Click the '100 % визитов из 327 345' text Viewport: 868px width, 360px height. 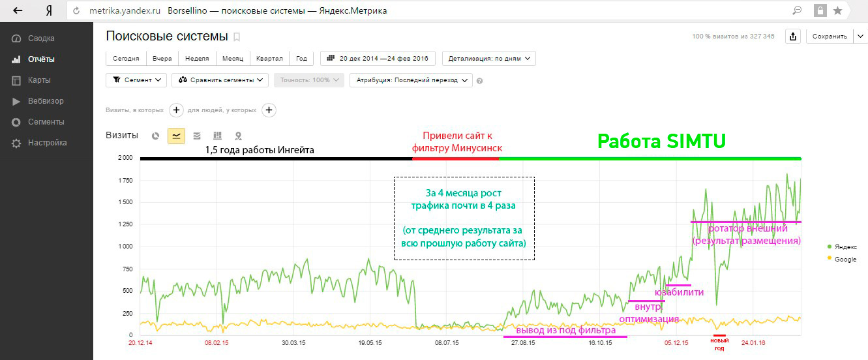[x=733, y=37]
